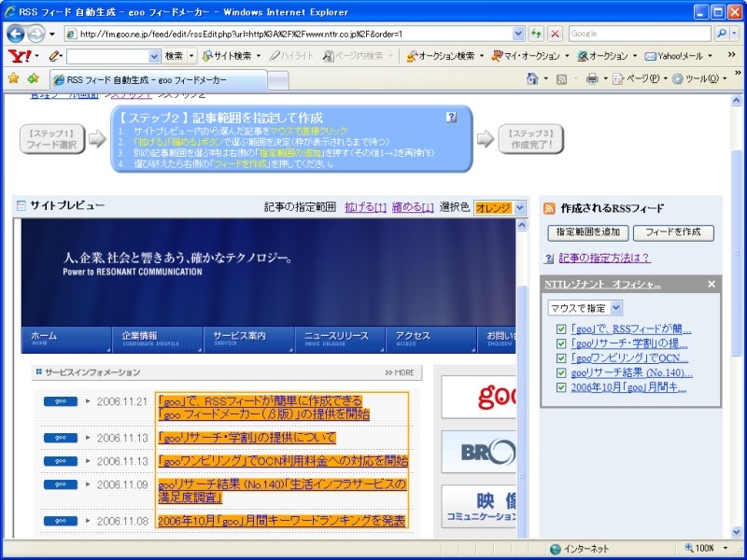Click the 【ステップ1】フィード選択 button

coord(52,139)
